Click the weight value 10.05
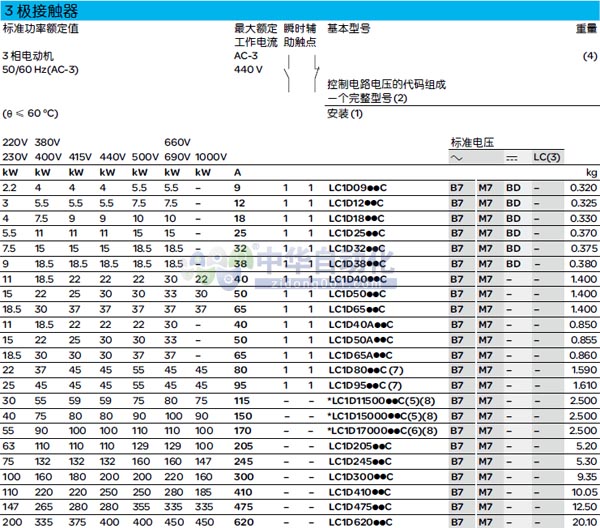 pyautogui.click(x=584, y=492)
